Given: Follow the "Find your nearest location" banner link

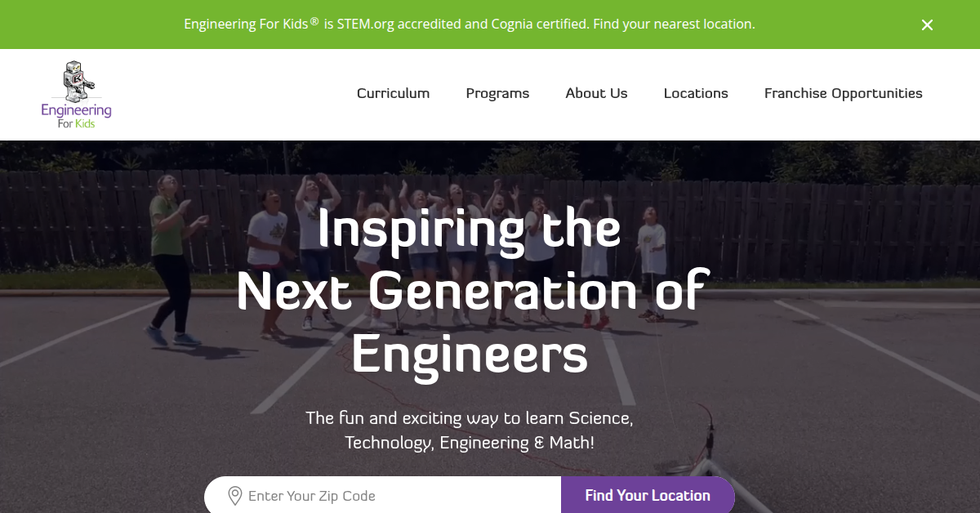Looking at the screenshot, I should [674, 25].
